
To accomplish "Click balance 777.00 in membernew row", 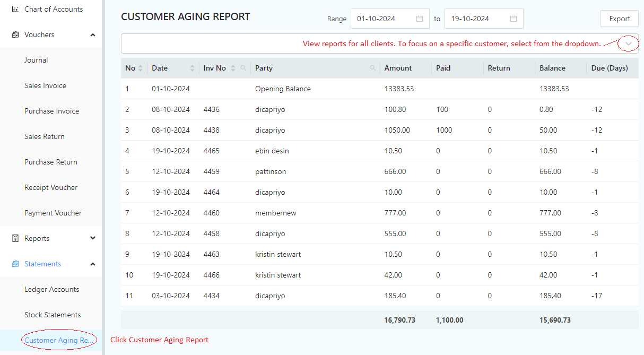I will [x=550, y=213].
